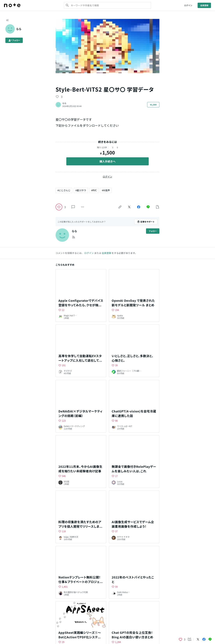Open 2022年11月末 AI画像生成 article

pos(81,461)
